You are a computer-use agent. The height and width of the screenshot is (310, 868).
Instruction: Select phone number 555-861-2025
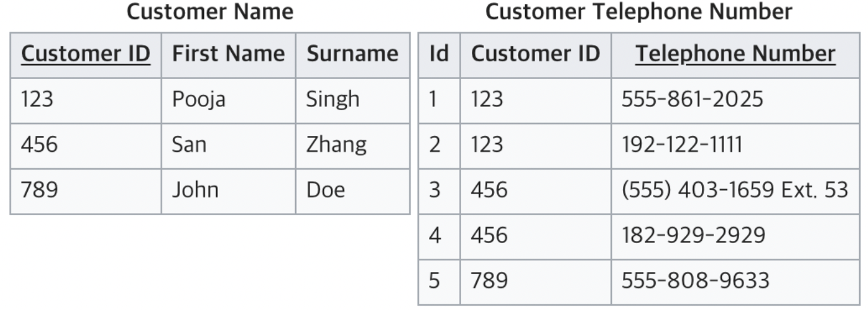[x=735, y=101]
